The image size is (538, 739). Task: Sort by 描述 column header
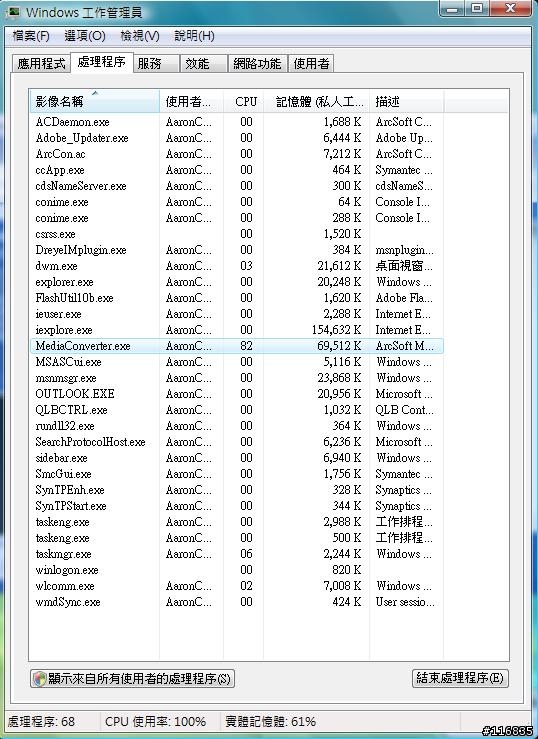click(406, 101)
